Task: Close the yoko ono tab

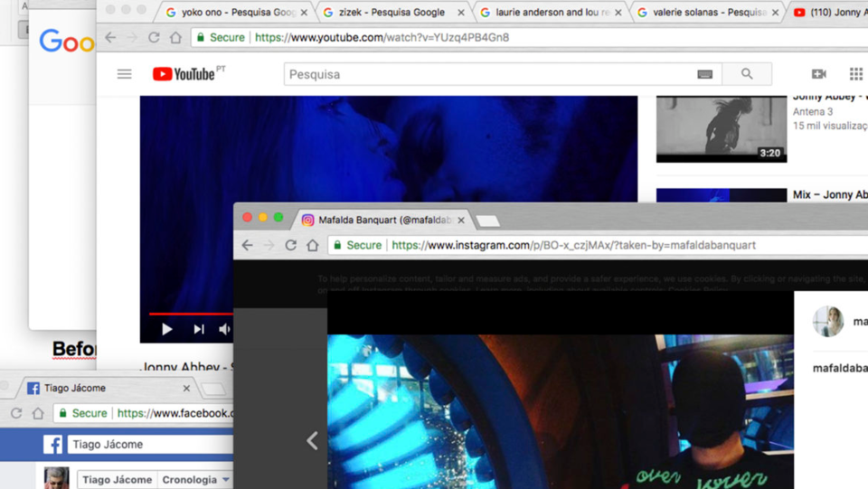Action: (304, 13)
